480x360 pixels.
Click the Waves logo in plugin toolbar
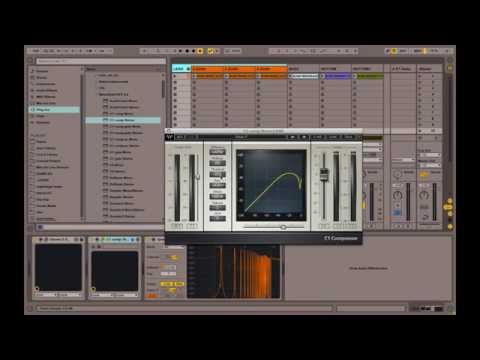[169, 137]
